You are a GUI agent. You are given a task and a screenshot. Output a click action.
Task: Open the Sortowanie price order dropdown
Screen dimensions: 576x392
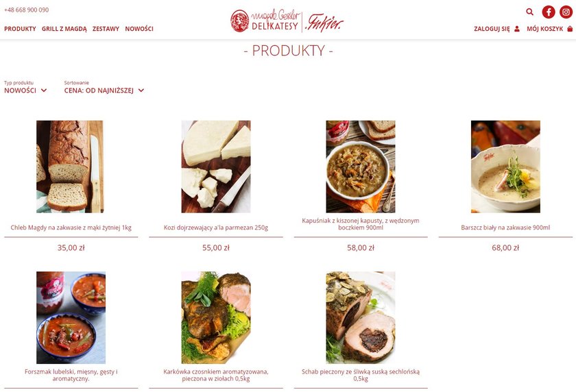(104, 90)
